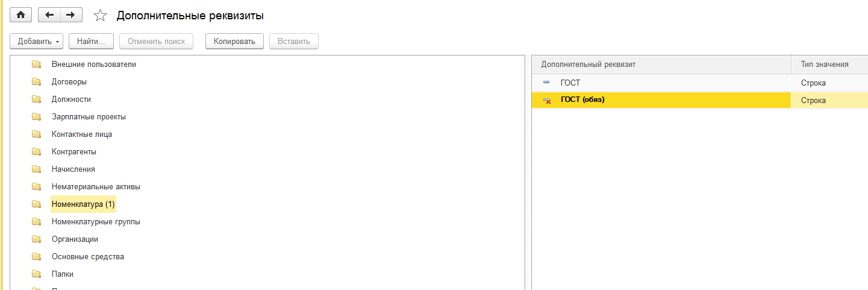The height and width of the screenshot is (290, 868).
Task: Select Контрагенты in the tree list
Action: coord(74,152)
